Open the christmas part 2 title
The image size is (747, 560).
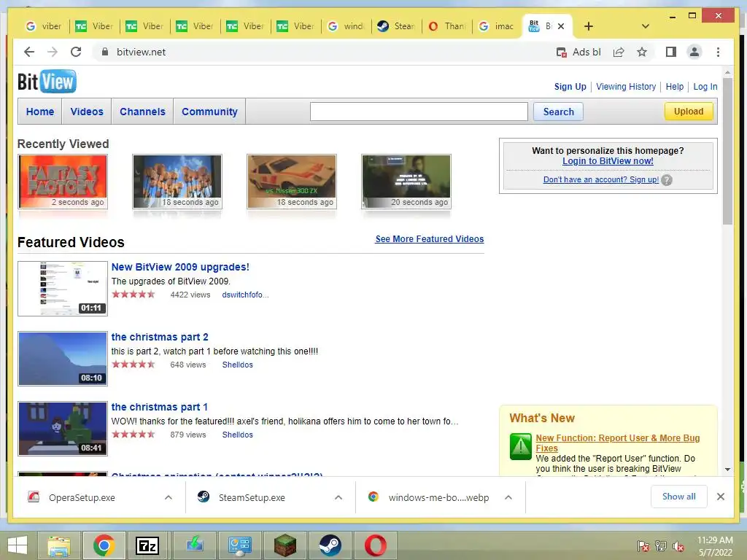(x=160, y=337)
